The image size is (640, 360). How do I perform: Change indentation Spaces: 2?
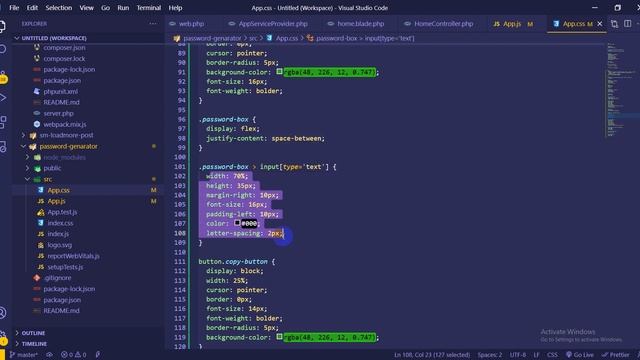point(490,355)
